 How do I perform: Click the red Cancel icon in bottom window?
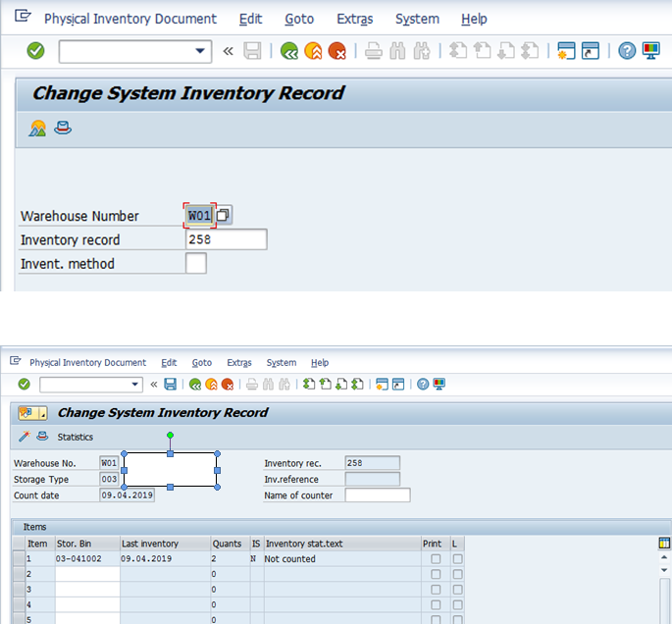[x=228, y=384]
